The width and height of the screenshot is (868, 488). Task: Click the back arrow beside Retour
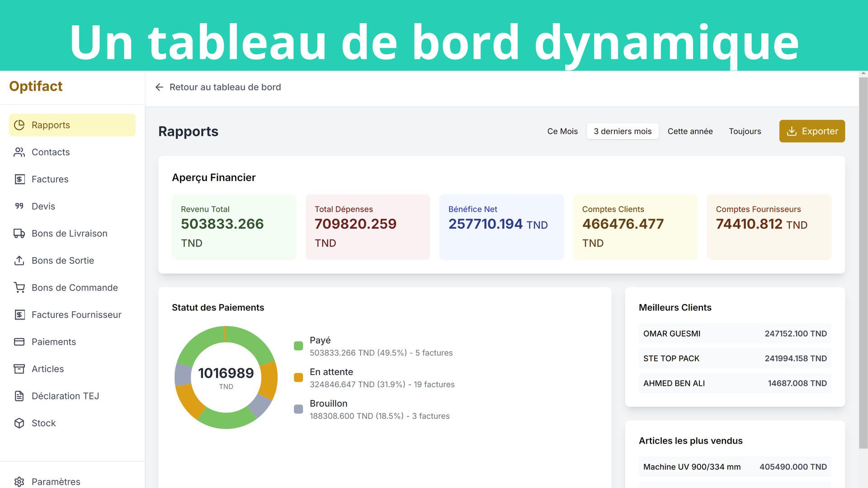159,87
